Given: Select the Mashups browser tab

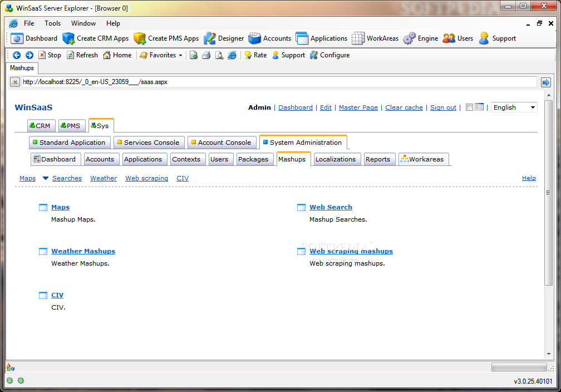Looking at the screenshot, I should pyautogui.click(x=22, y=68).
